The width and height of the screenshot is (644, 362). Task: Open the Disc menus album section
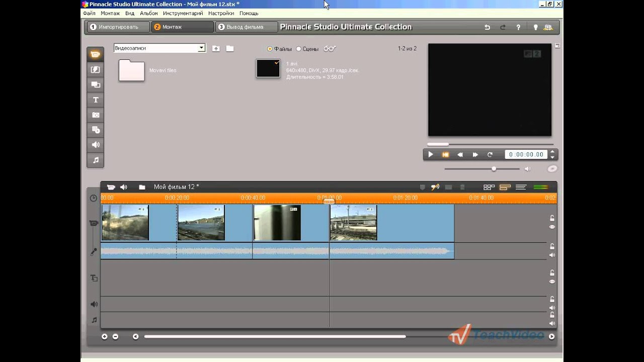point(96,130)
